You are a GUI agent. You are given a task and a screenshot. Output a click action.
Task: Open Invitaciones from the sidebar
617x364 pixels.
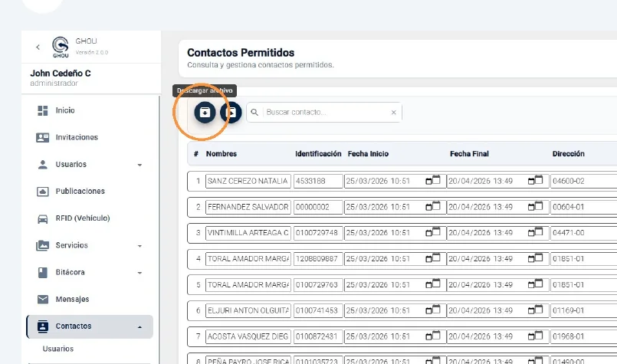[x=77, y=137]
